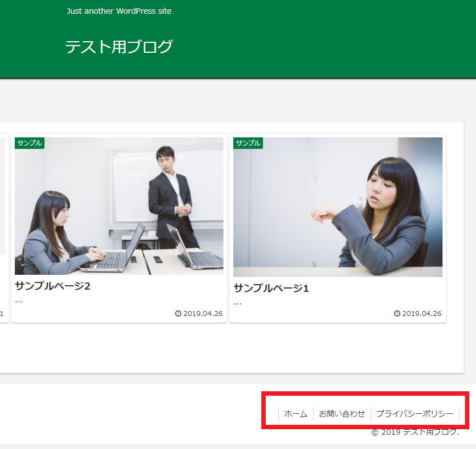
Task: Click the tagline Just another WordPress site
Action: point(119,10)
